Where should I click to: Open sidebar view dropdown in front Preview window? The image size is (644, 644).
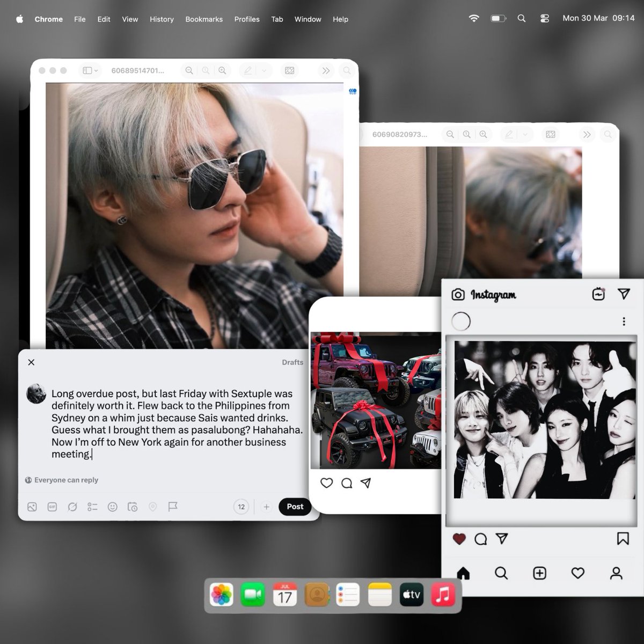click(x=90, y=70)
